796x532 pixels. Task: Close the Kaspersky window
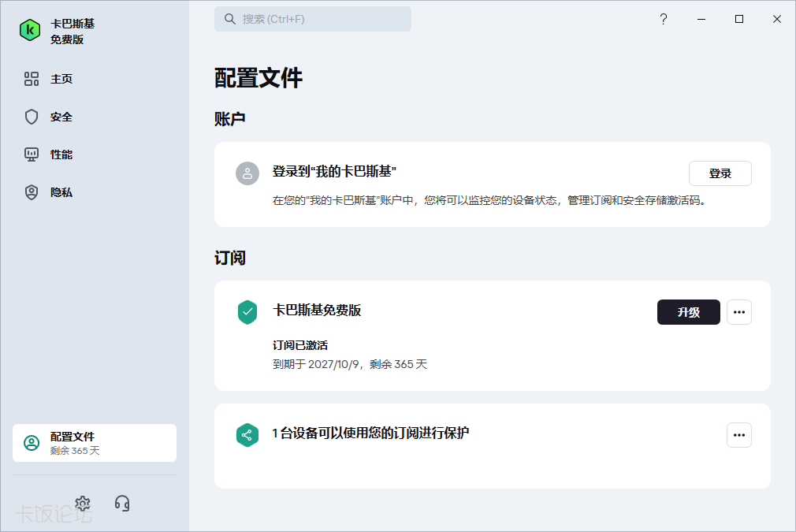(x=777, y=19)
